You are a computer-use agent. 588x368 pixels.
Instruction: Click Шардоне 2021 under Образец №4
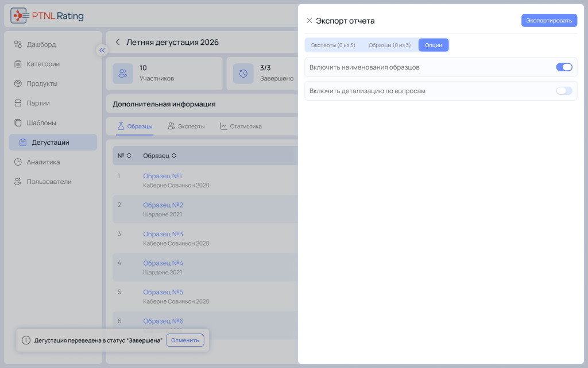(163, 272)
